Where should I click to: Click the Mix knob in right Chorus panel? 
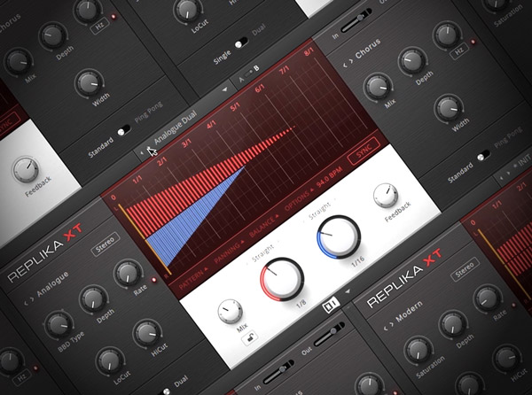pyautogui.click(x=378, y=87)
